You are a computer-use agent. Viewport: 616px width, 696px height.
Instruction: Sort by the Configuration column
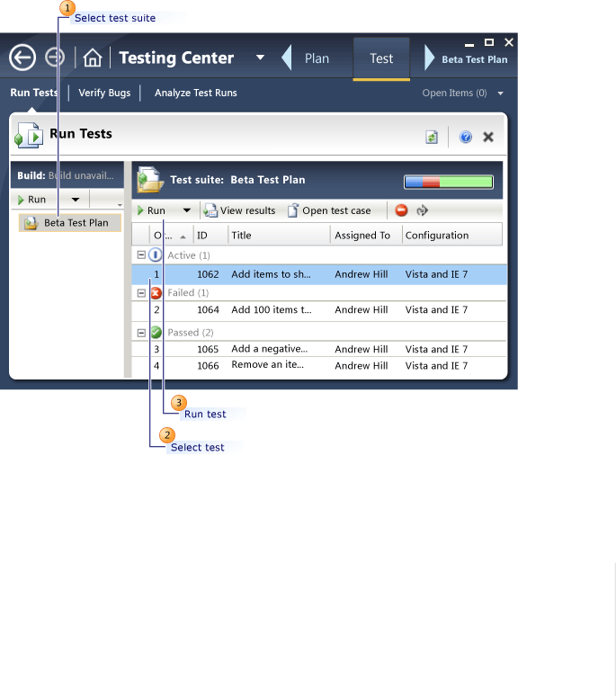[x=452, y=236]
